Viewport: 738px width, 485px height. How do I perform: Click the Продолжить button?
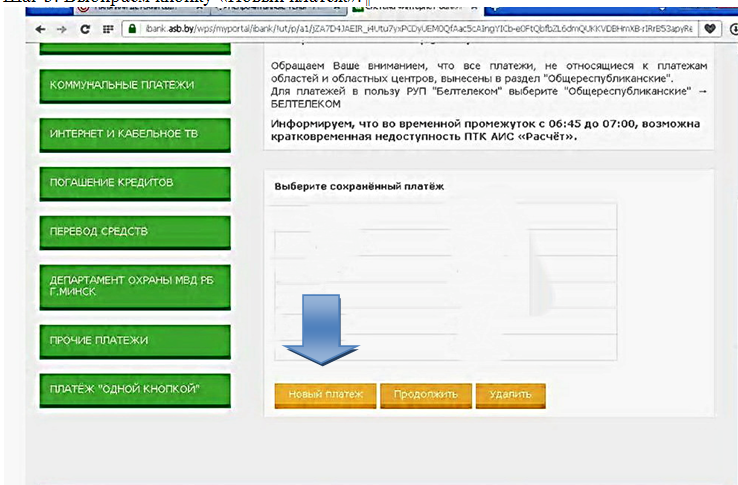426,394
